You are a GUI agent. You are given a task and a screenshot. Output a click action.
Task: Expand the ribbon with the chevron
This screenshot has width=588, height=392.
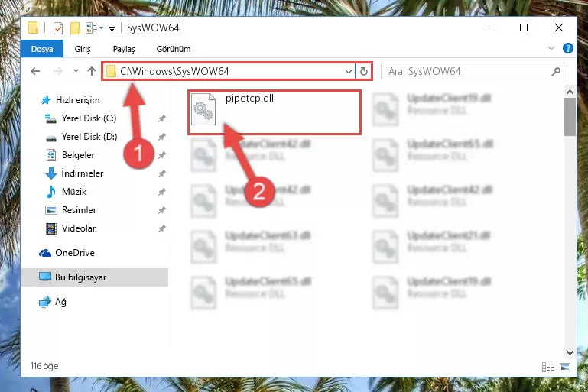click(x=551, y=48)
